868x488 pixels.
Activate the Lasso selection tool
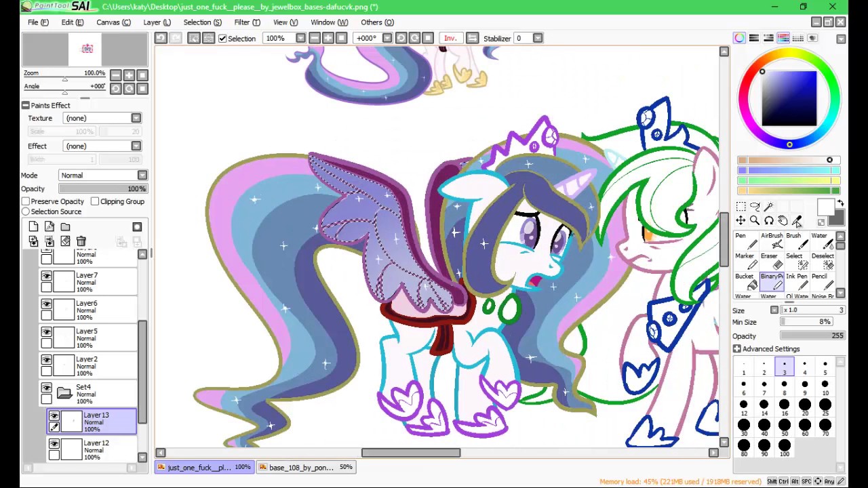tap(755, 207)
